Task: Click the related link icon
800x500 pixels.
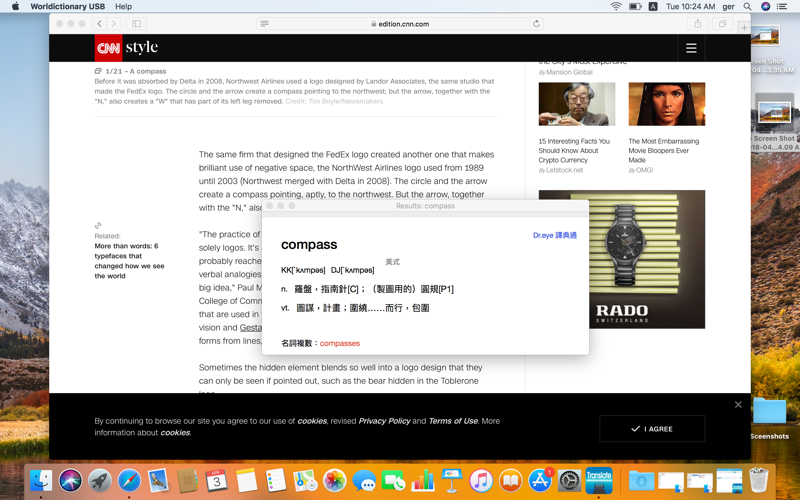Action: [98, 225]
